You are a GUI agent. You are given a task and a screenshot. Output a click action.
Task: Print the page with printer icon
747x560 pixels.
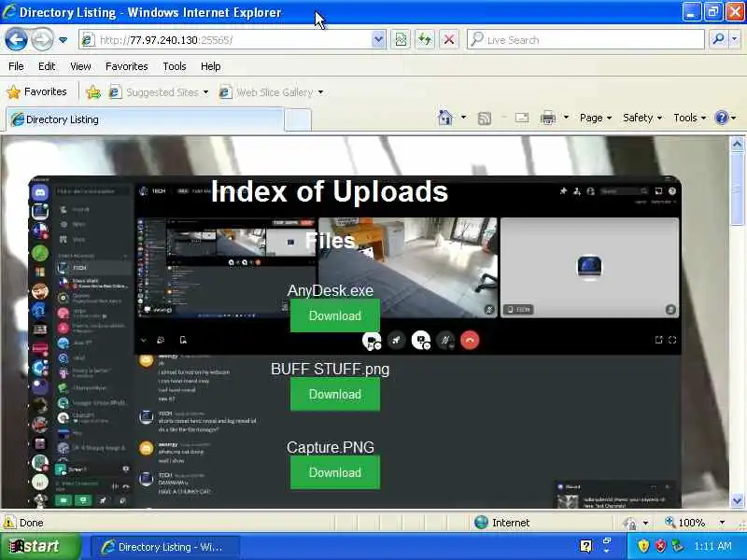548,118
